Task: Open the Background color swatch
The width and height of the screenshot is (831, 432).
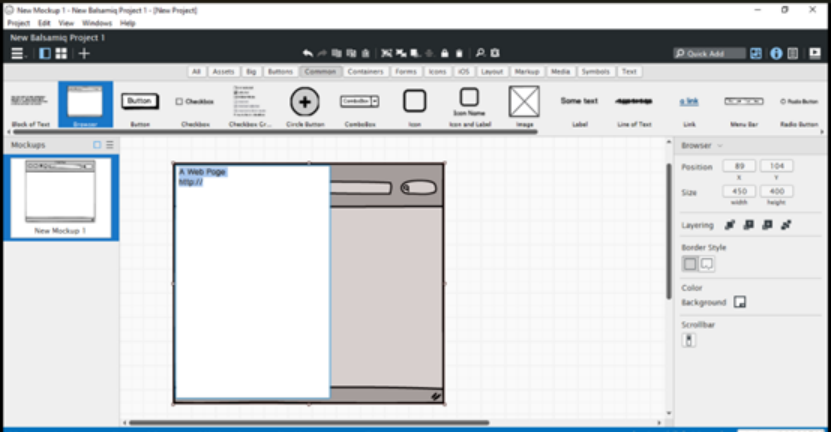Action: pyautogui.click(x=739, y=302)
